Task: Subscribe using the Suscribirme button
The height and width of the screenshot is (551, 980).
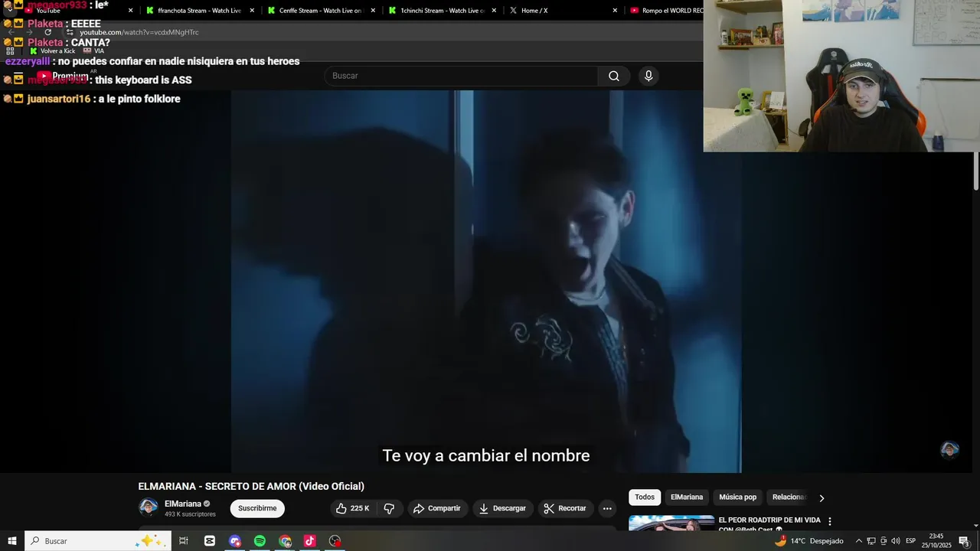Action: (x=257, y=508)
